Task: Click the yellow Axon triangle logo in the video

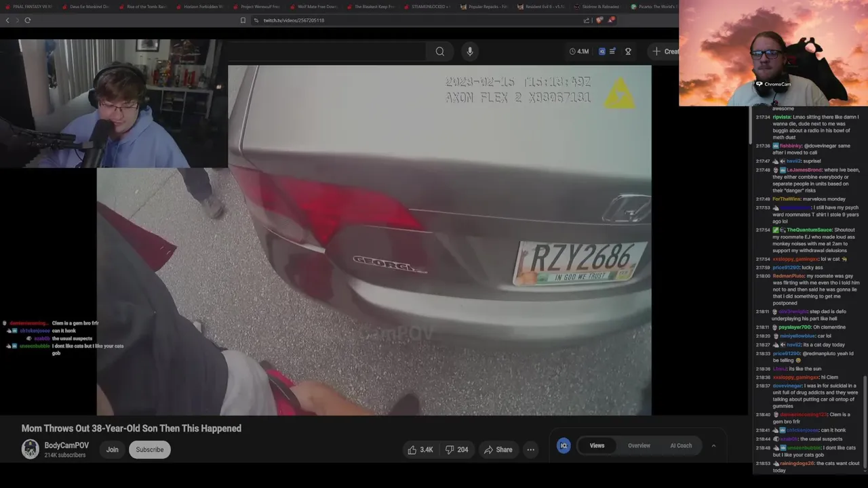Action: (619, 95)
